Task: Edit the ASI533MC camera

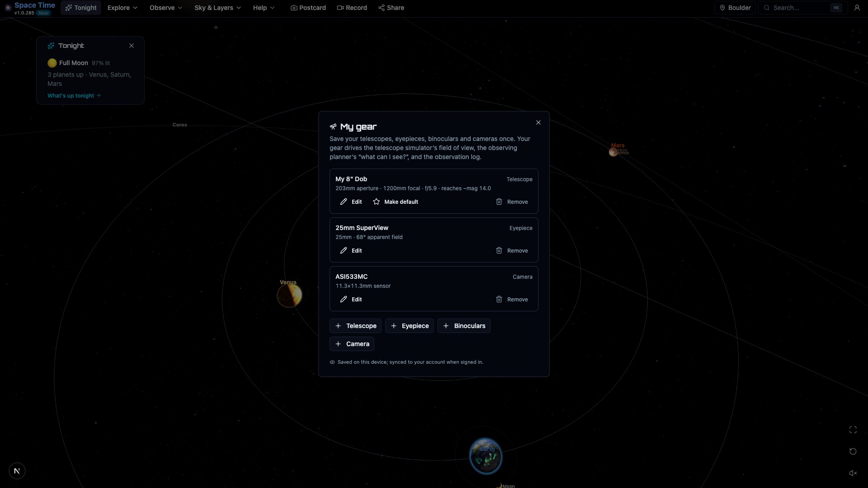Action: click(351, 300)
